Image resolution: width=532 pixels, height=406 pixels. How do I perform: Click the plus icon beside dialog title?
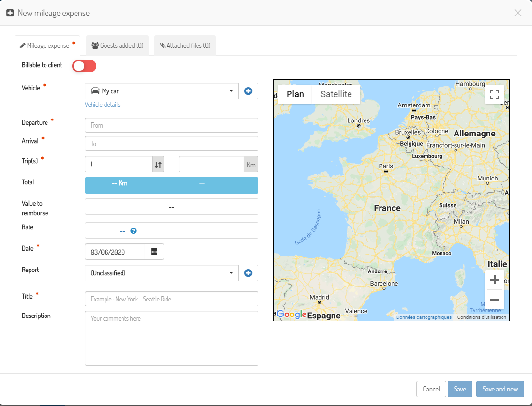(x=10, y=13)
